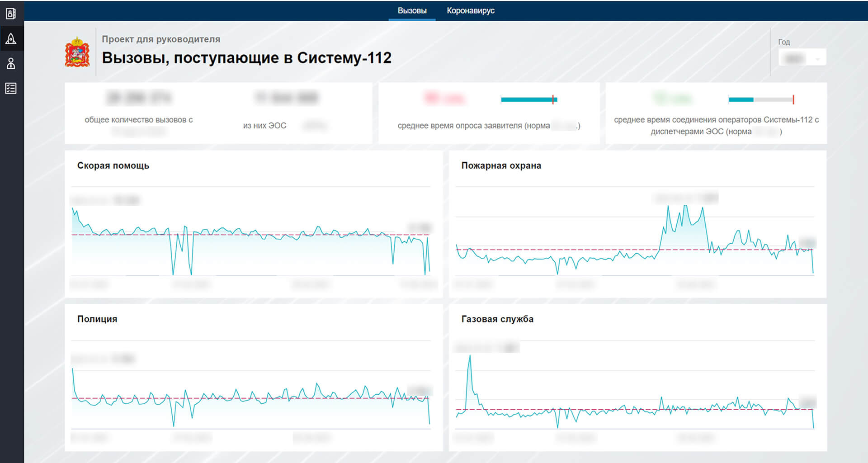Click the Проект для руководителя subtitle
The height and width of the screenshot is (463, 868).
pyautogui.click(x=161, y=39)
